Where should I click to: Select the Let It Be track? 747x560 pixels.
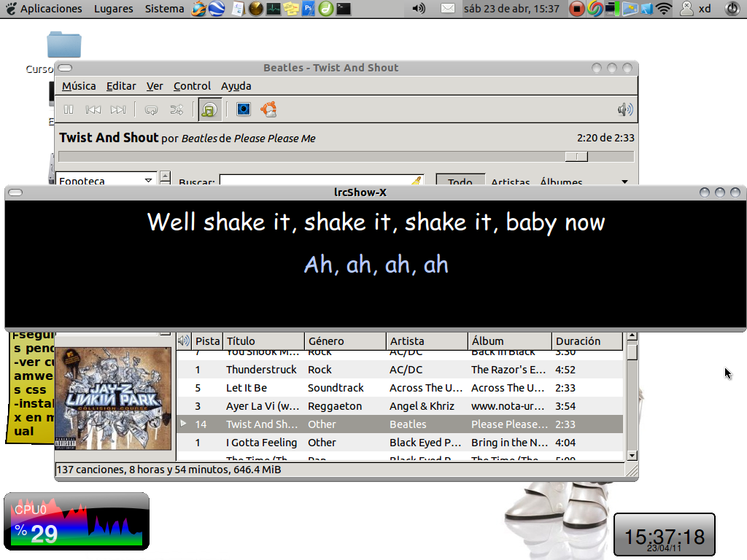400,388
